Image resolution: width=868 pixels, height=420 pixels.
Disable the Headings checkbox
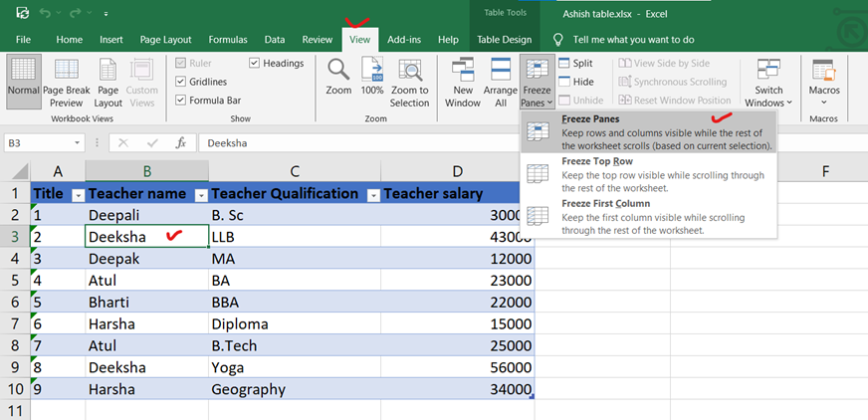click(255, 63)
